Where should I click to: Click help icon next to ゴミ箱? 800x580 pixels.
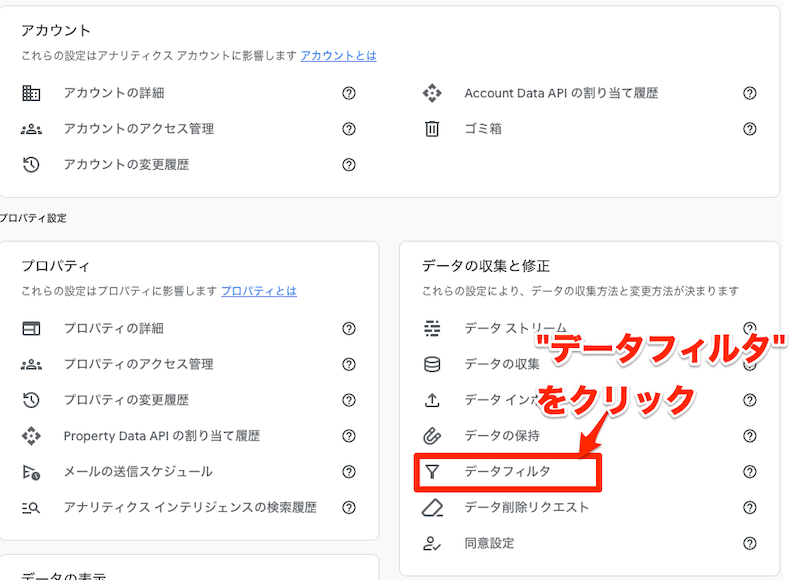pos(749,129)
